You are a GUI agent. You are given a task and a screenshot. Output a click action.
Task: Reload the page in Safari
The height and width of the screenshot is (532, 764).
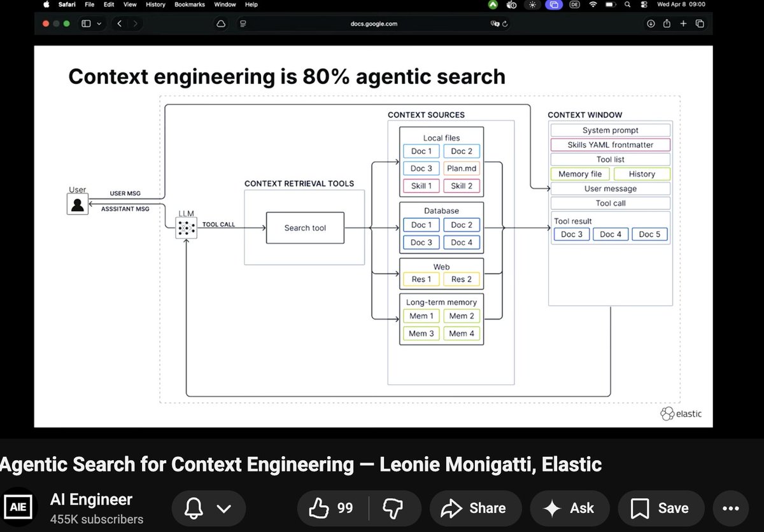pos(505,24)
